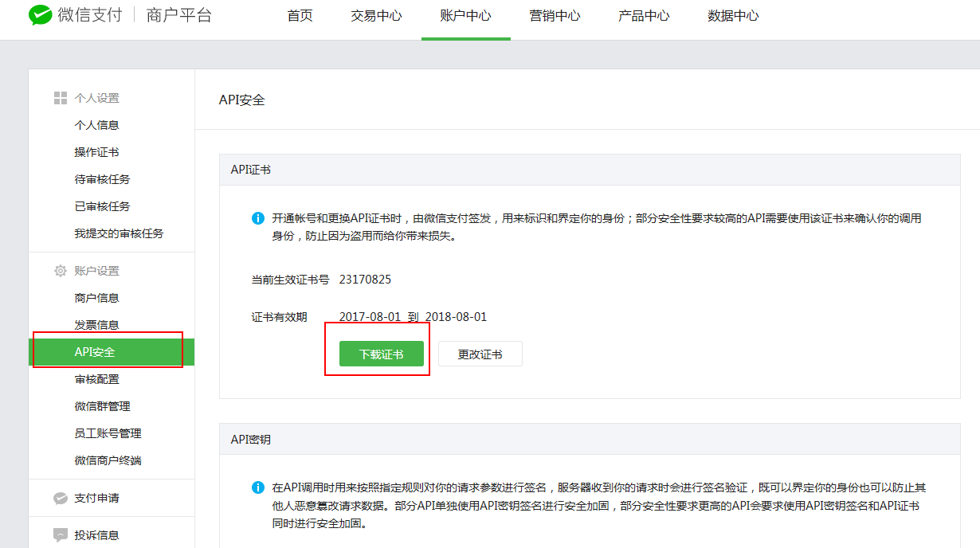This screenshot has height=548, width=980.
Task: Expand the 投诉信息 sidebar section
Action: 96,535
